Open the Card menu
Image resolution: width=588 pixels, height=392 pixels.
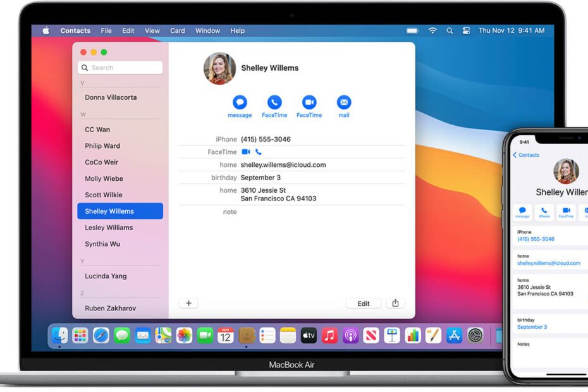pyautogui.click(x=178, y=31)
